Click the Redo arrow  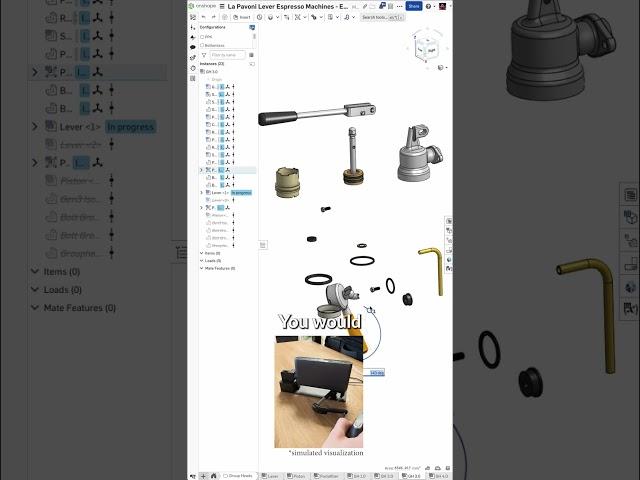click(x=213, y=17)
